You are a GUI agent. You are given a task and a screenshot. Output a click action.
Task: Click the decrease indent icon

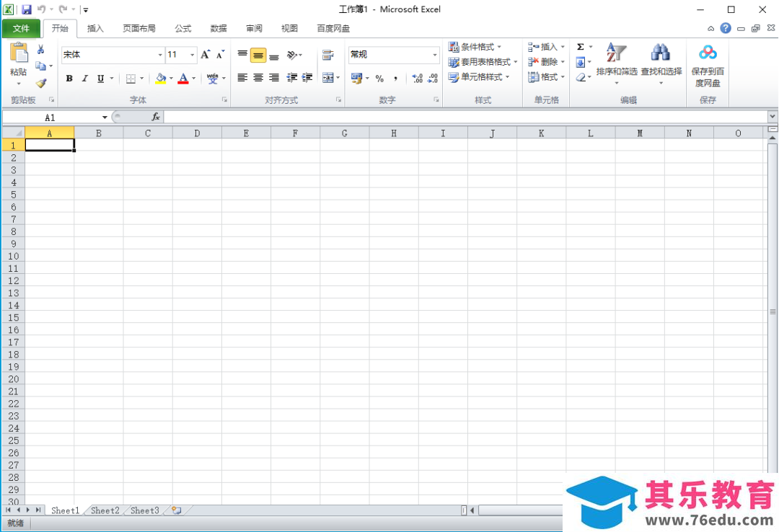tap(291, 77)
